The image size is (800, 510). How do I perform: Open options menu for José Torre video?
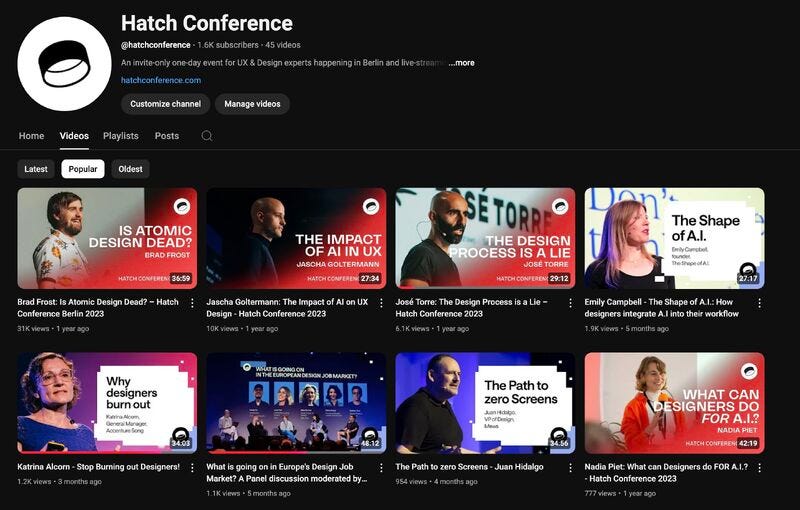pyautogui.click(x=570, y=303)
